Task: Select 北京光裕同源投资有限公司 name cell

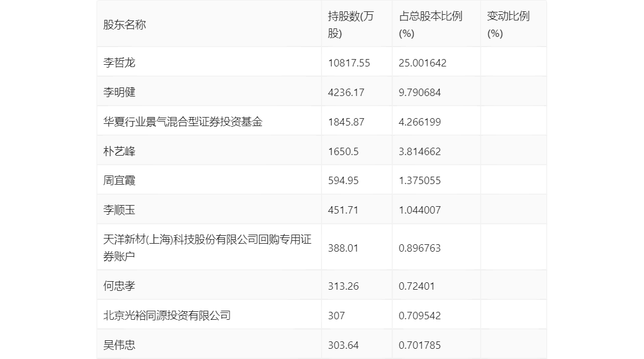Action: point(167,316)
